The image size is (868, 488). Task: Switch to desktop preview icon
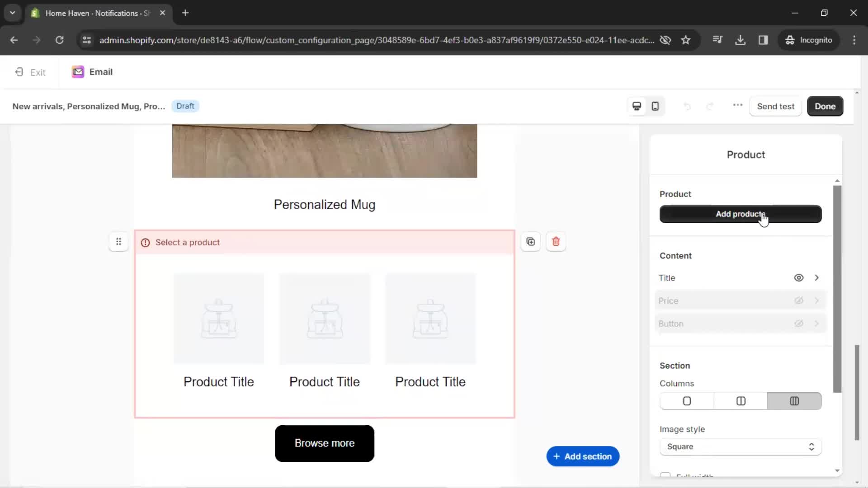(x=637, y=106)
